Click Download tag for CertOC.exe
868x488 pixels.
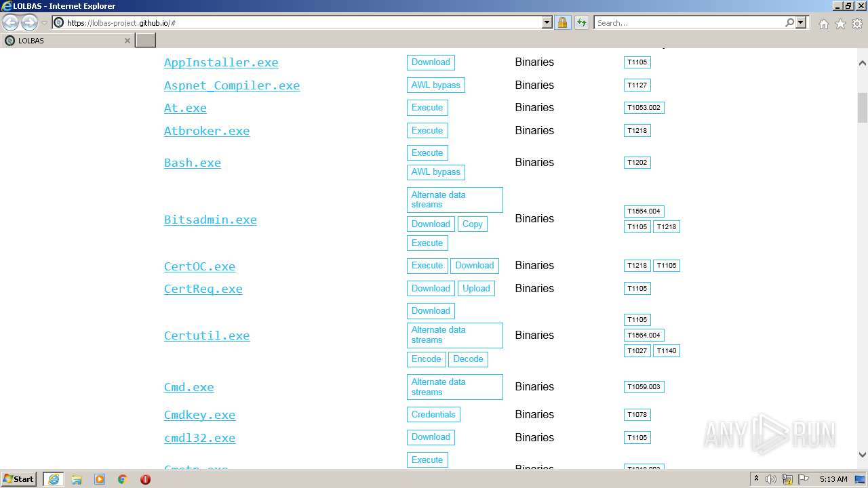475,266
